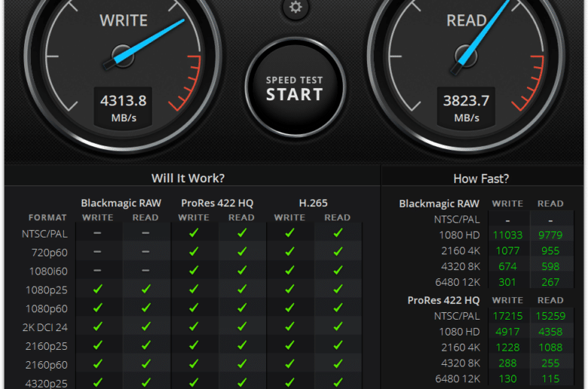Click H.265 write checkmark for 720p60

pos(290,251)
